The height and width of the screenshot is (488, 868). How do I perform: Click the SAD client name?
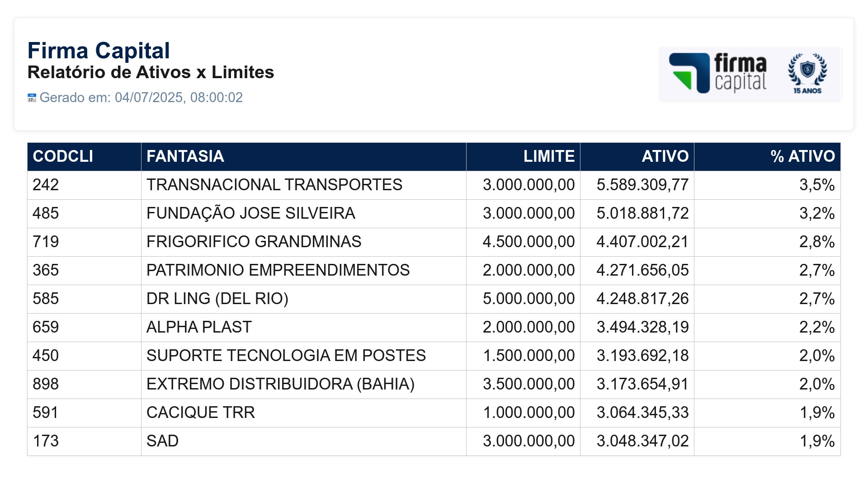[x=162, y=441]
